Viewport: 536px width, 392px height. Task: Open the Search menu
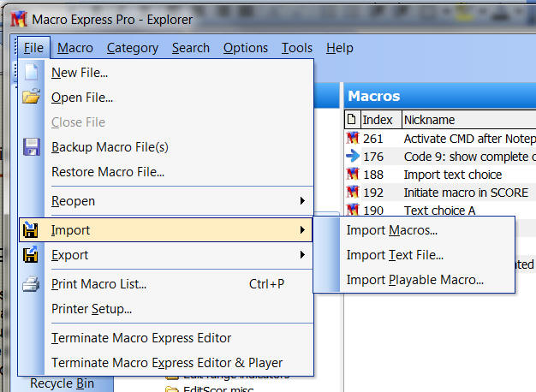click(191, 48)
